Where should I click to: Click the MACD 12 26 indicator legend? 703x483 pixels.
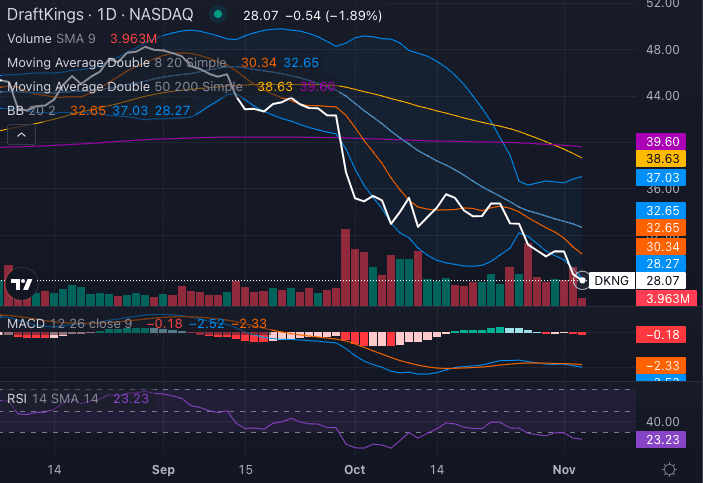pos(70,323)
